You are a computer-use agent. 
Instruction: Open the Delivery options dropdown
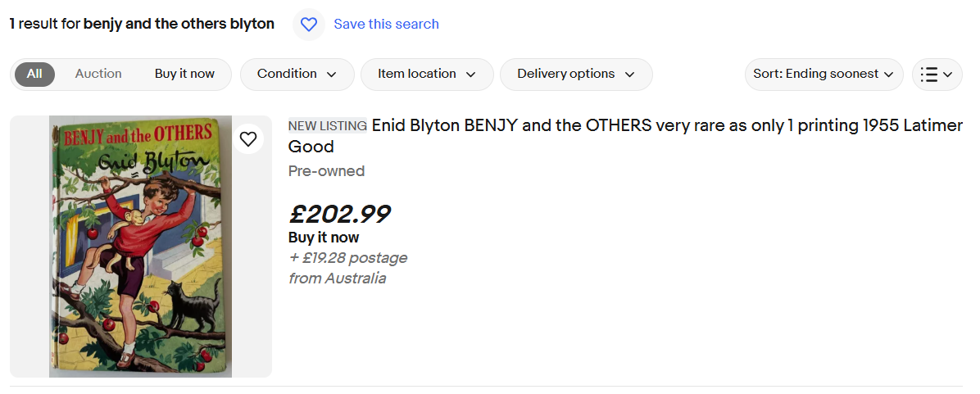coord(576,74)
